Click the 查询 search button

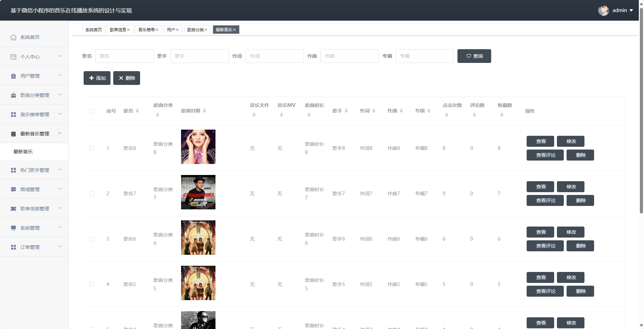[x=474, y=56]
